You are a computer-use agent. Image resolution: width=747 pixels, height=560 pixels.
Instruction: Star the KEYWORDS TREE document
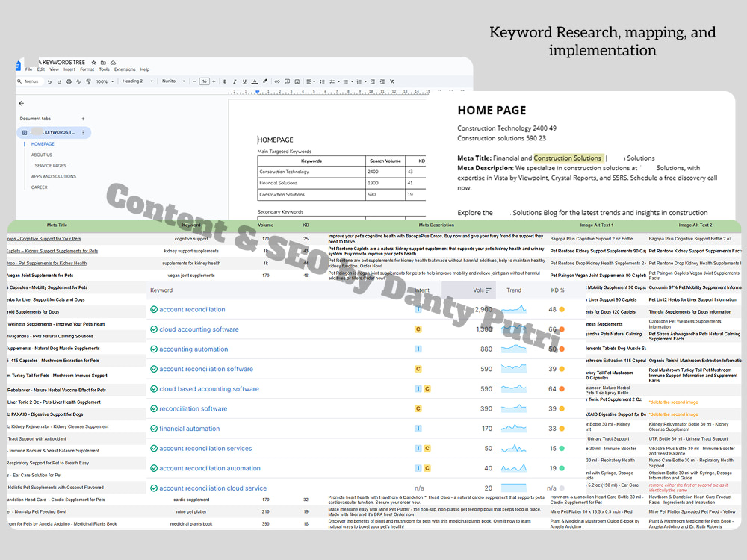click(94, 63)
